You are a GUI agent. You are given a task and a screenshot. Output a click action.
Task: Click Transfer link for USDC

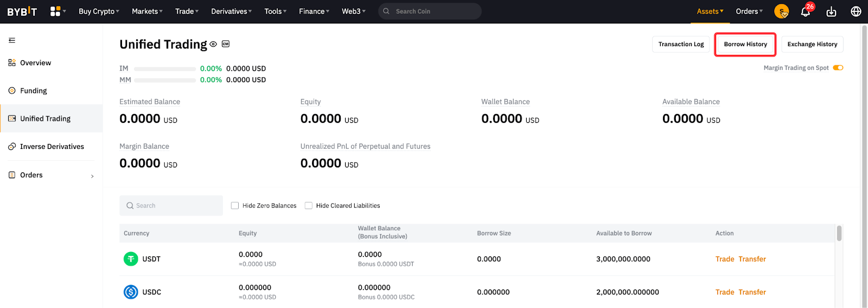[752, 292]
